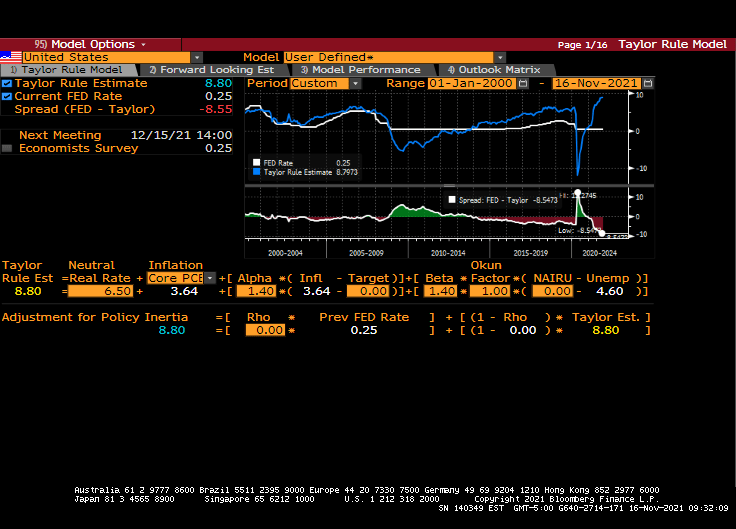Expand the United States country dropdown

pos(196,58)
